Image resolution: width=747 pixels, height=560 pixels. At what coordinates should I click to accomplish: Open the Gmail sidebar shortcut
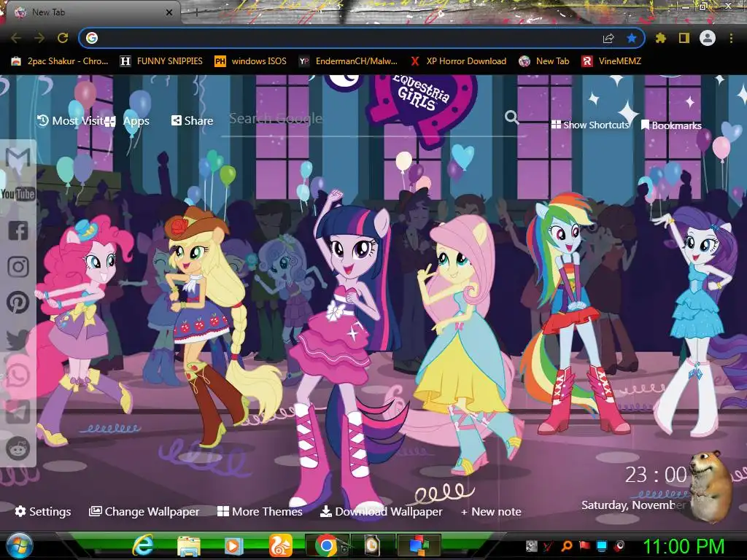tap(18, 157)
